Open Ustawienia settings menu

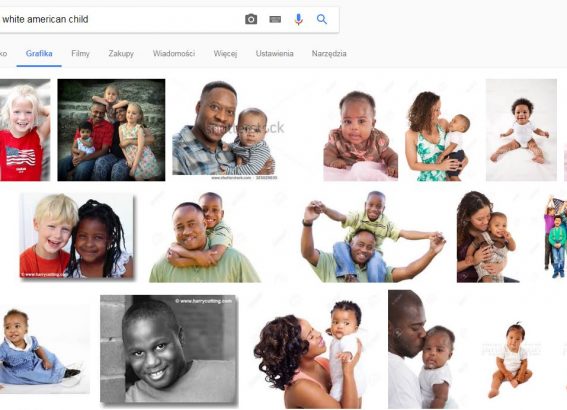(x=274, y=54)
